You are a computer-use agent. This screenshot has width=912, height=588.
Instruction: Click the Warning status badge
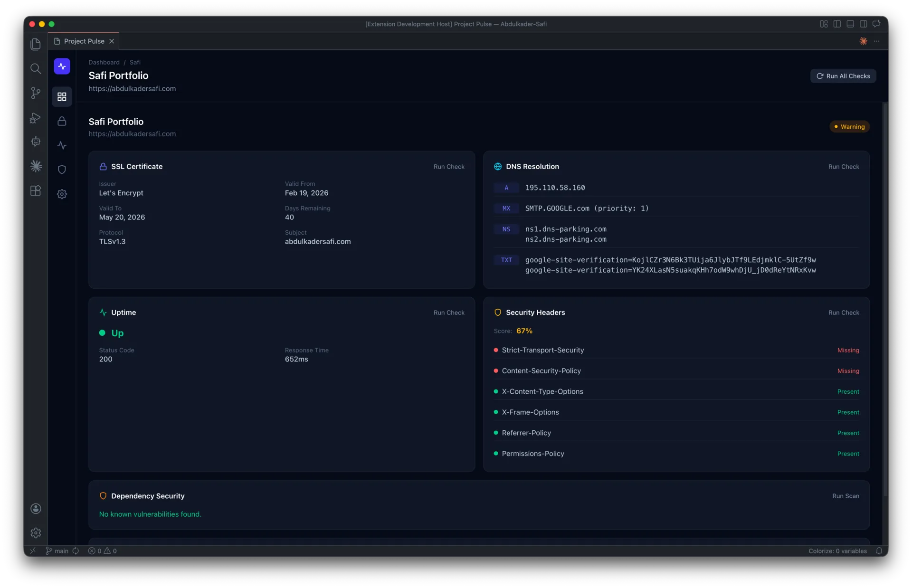849,127
